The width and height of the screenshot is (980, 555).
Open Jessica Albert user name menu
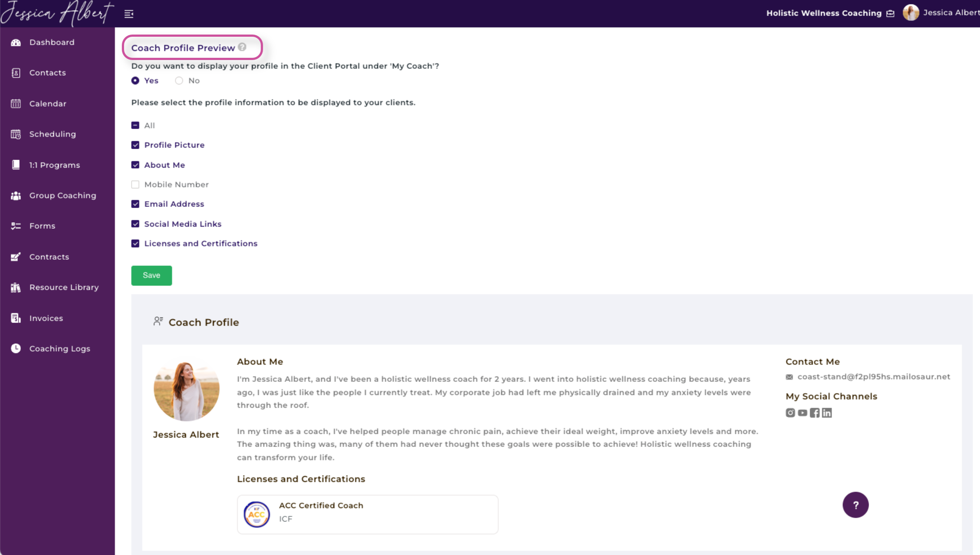951,13
